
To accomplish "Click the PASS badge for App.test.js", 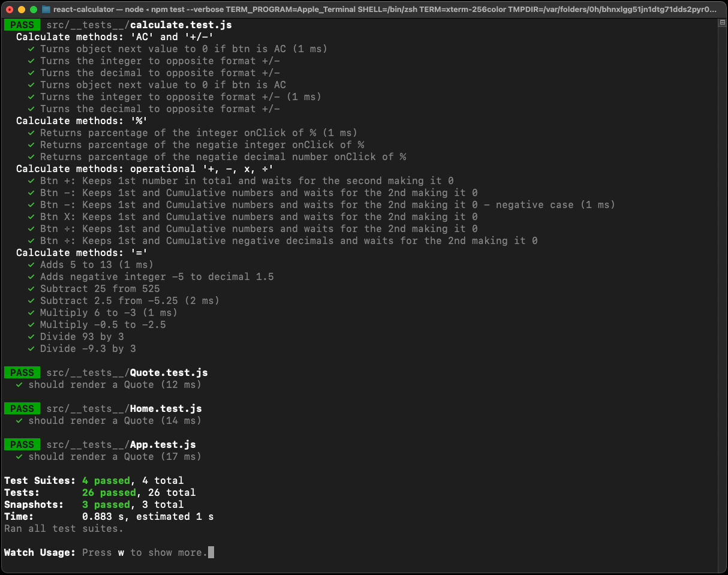I will [22, 444].
